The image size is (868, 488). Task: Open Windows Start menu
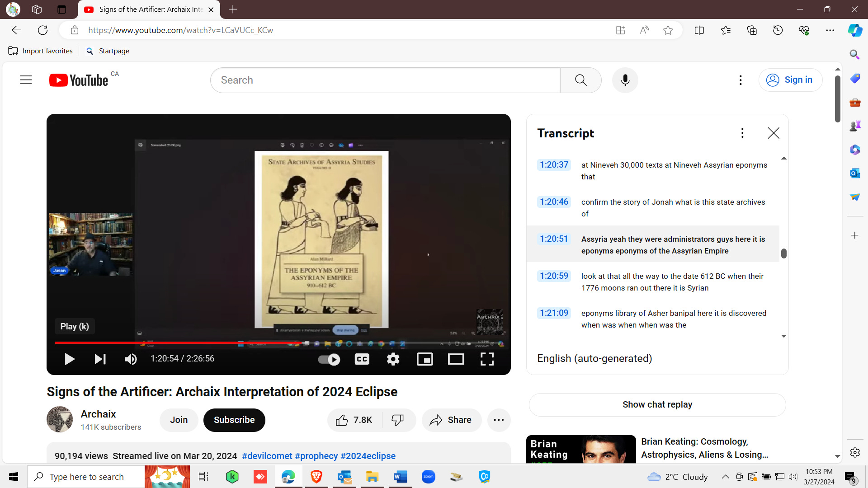click(14, 477)
